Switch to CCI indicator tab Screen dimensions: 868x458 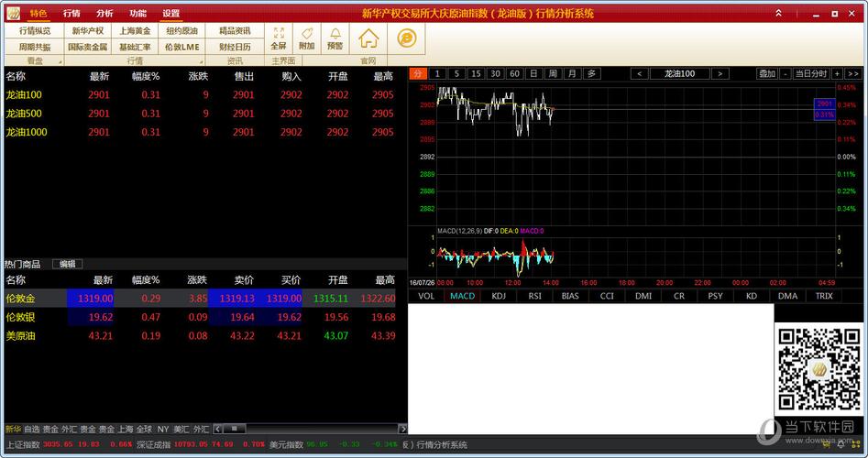(607, 296)
